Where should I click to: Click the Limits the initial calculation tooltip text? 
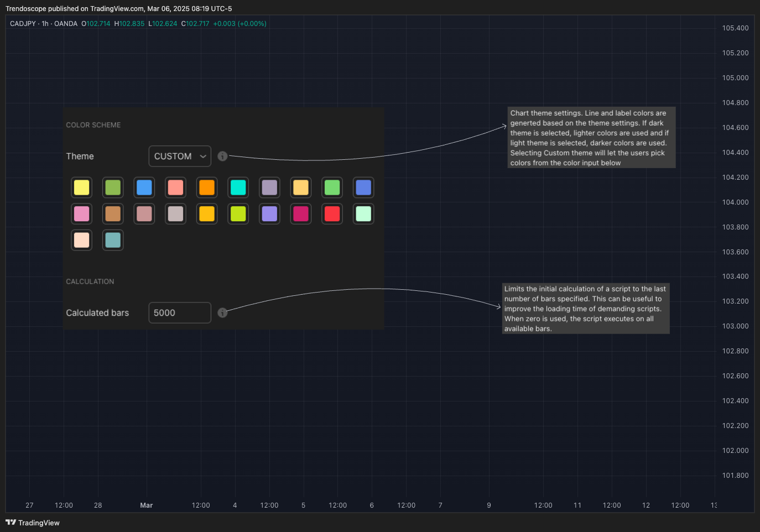point(586,309)
